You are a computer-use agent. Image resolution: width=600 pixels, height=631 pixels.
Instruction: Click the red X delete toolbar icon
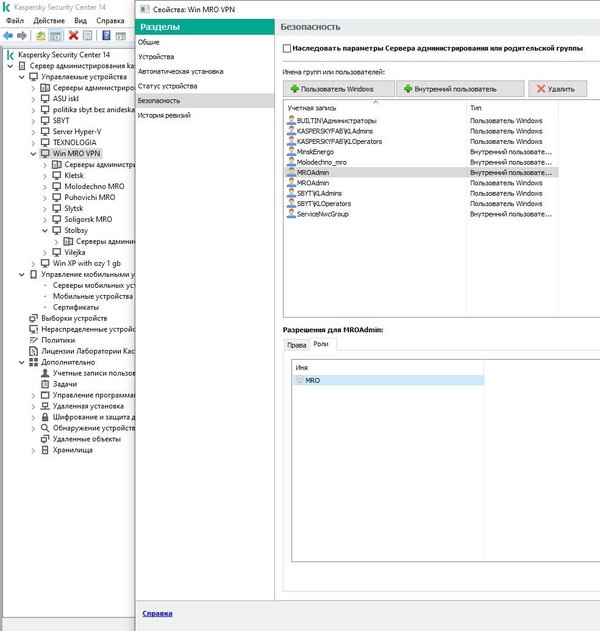73,35
